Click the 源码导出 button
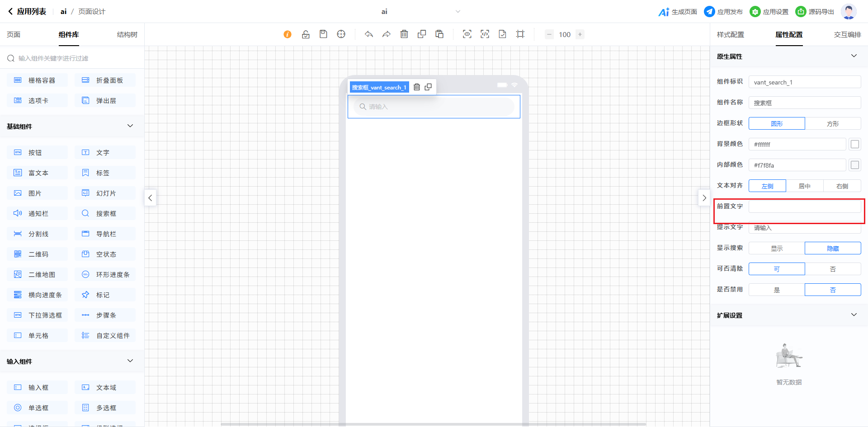This screenshot has width=868, height=427. tap(815, 12)
